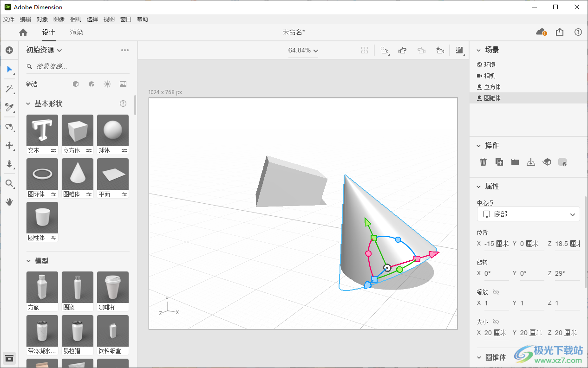The image size is (588, 368).
Task: Switch to the 渲染 tab
Action: click(77, 32)
